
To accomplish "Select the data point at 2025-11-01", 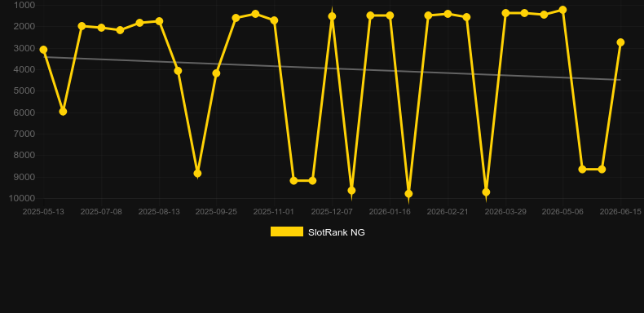I will click(274, 20).
